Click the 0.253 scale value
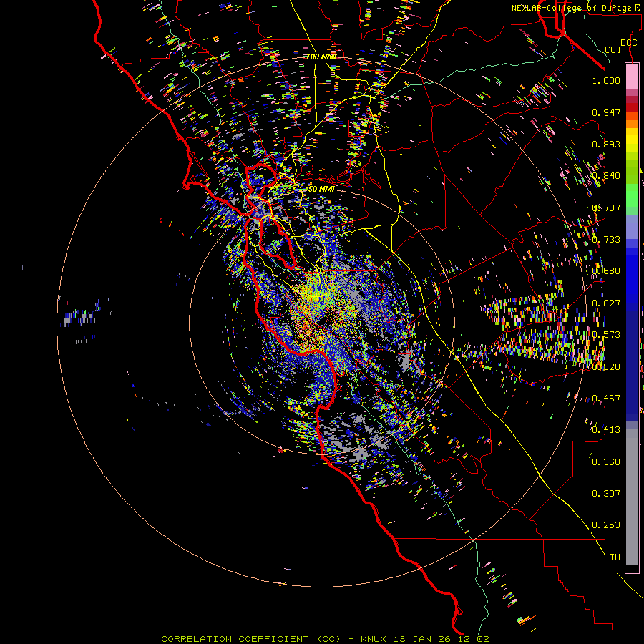This screenshot has width=644, height=644. pyautogui.click(x=606, y=525)
